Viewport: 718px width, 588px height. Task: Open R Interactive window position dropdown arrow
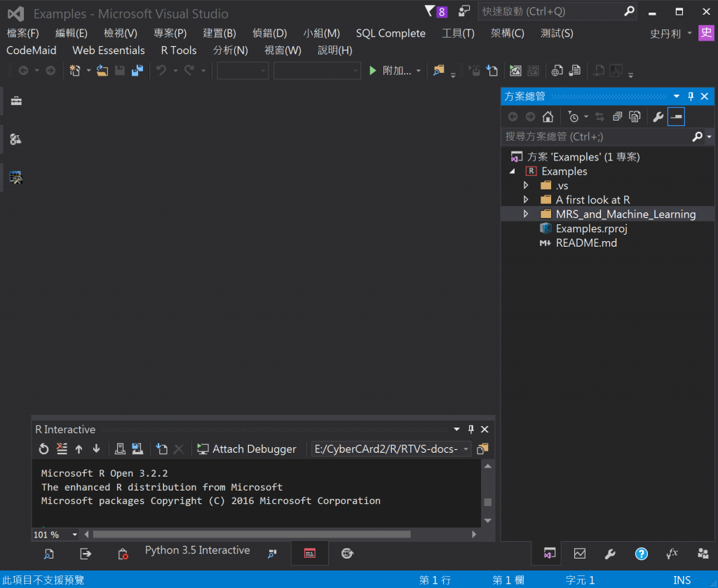click(456, 429)
